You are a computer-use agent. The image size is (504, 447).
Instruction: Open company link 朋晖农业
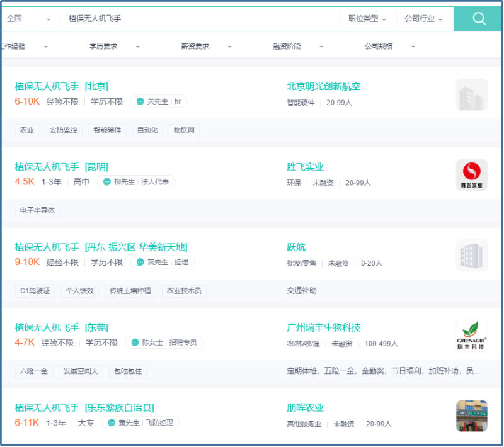click(x=305, y=407)
